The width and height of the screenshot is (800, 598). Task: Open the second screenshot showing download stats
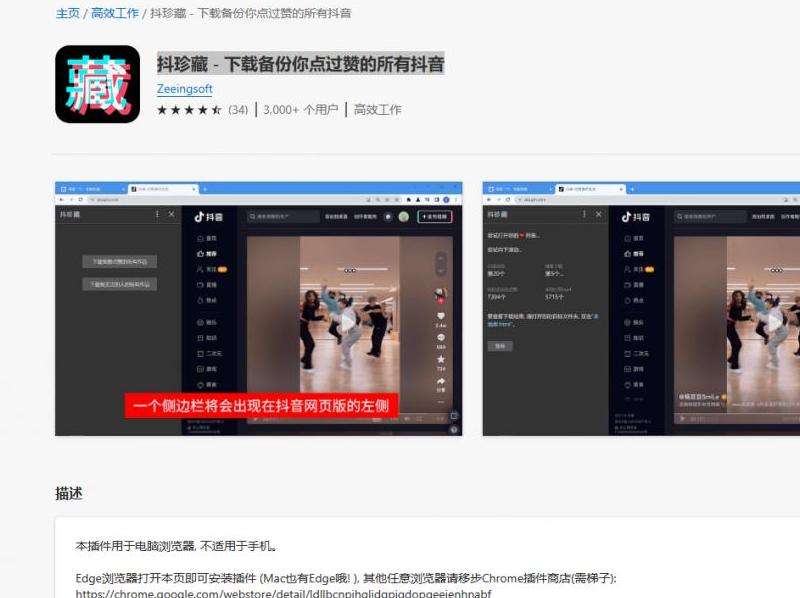pyautogui.click(x=641, y=309)
